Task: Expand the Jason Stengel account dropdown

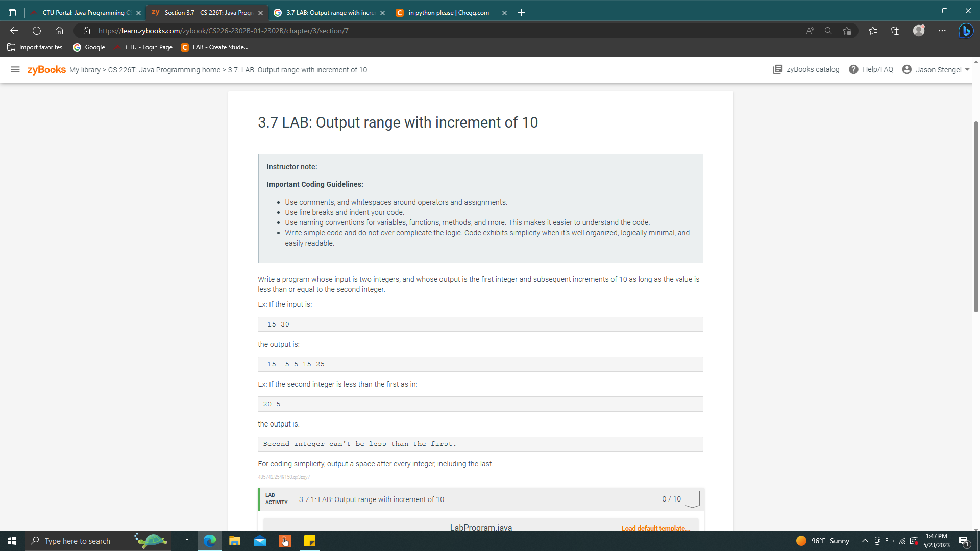Action: click(937, 69)
